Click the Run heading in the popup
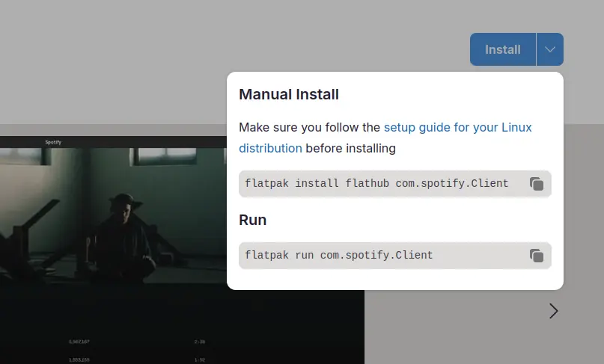Viewport: 604px width, 364px height. (252, 220)
